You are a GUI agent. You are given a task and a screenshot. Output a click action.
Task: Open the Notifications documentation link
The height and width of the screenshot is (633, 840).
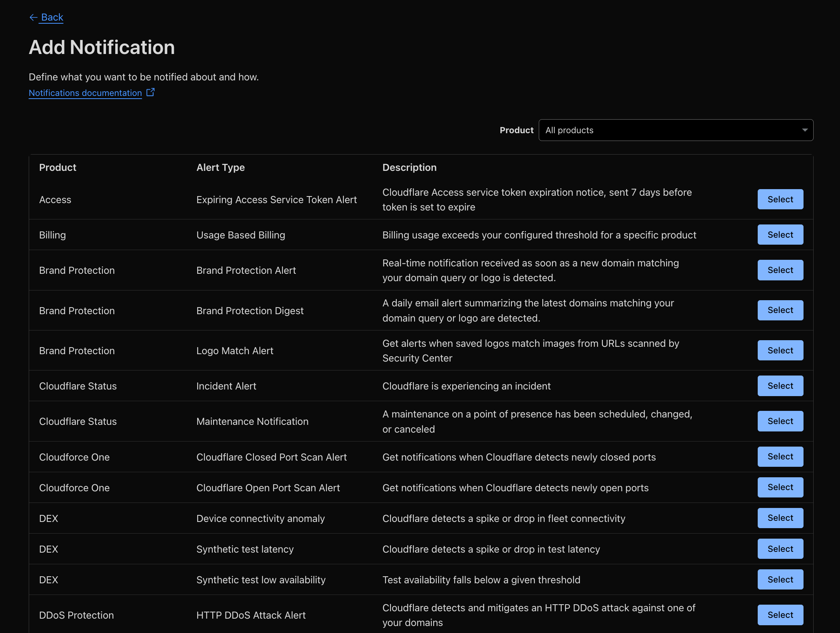click(x=85, y=93)
